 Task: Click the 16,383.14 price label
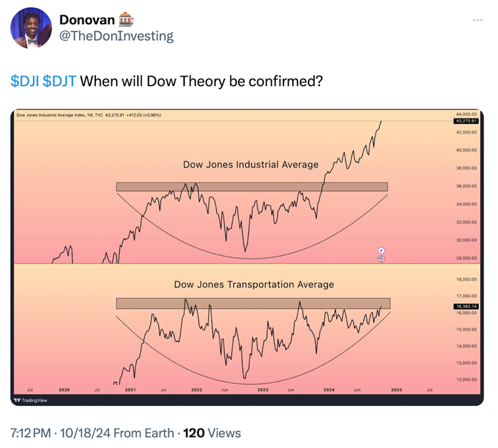tap(465, 307)
